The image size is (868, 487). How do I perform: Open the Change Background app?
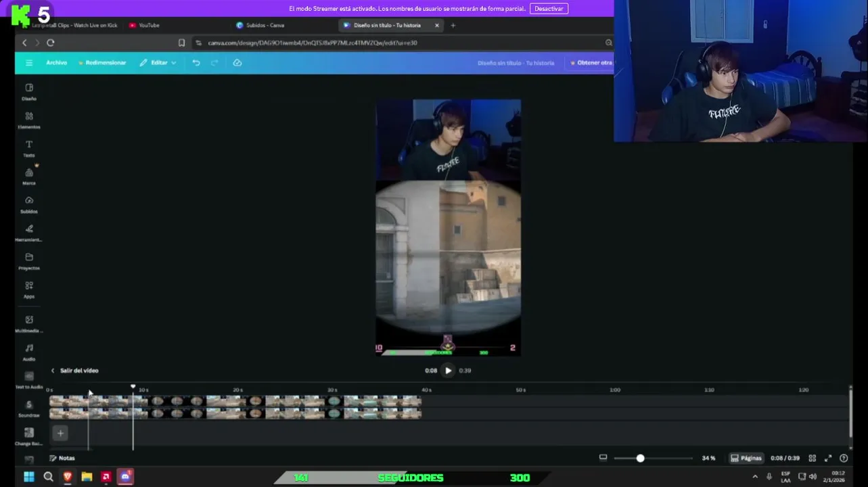(x=29, y=437)
